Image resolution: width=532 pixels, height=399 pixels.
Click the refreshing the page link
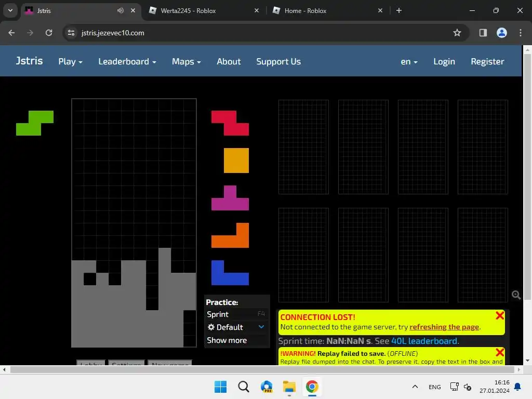pos(444,327)
